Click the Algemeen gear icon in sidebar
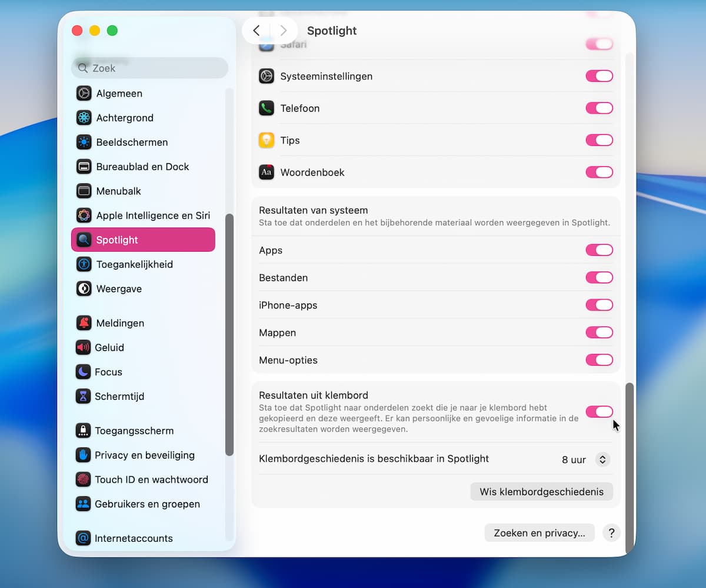This screenshot has width=706, height=588. (x=84, y=93)
